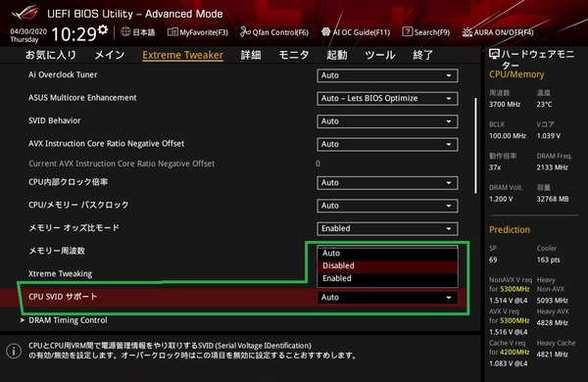Click the 2133 MHz DRAM Freq value

pos(552,167)
